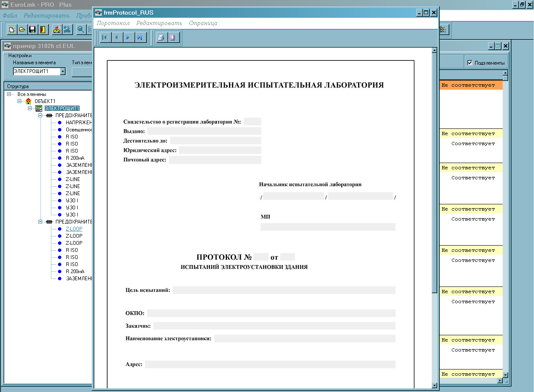Select the Освещенность tree item

(x=79, y=130)
